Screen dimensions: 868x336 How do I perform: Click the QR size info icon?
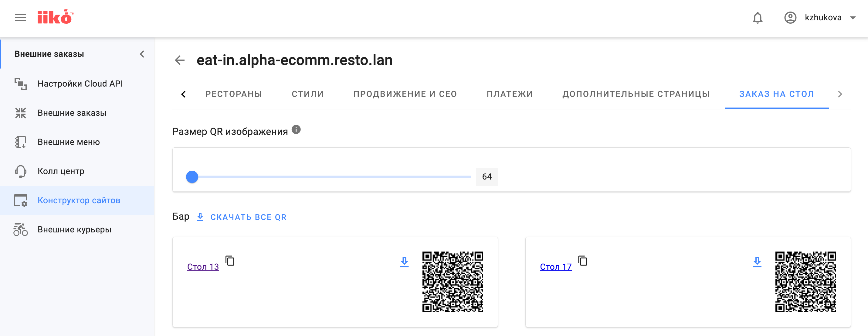pos(296,129)
